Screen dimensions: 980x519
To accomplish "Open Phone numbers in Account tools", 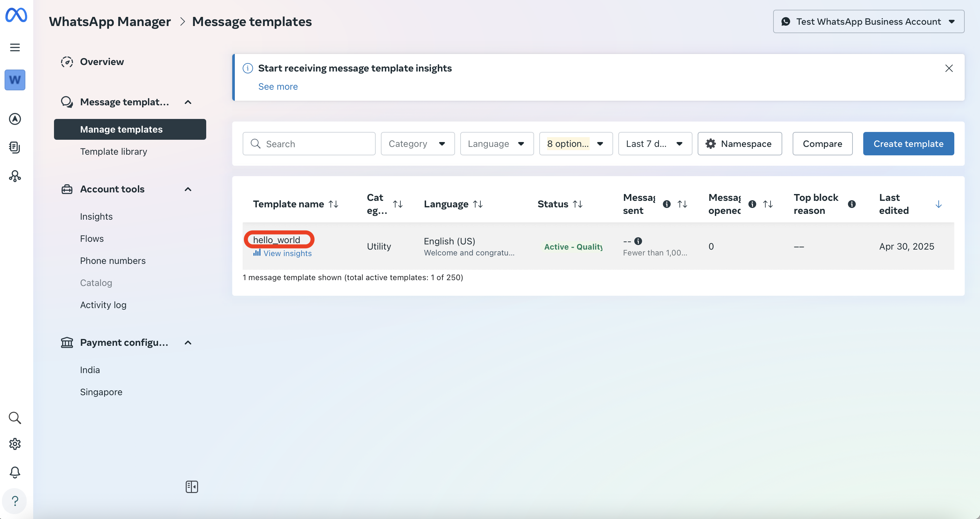I will point(113,260).
